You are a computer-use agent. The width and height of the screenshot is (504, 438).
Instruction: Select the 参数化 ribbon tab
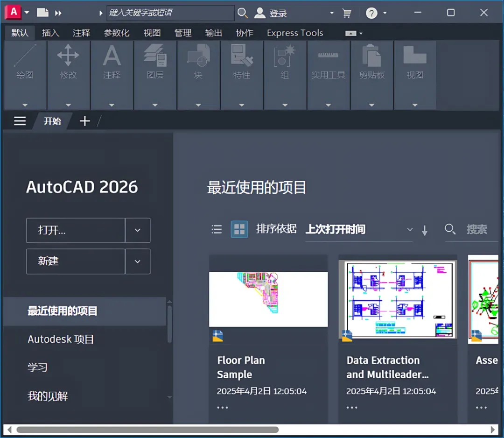click(116, 33)
